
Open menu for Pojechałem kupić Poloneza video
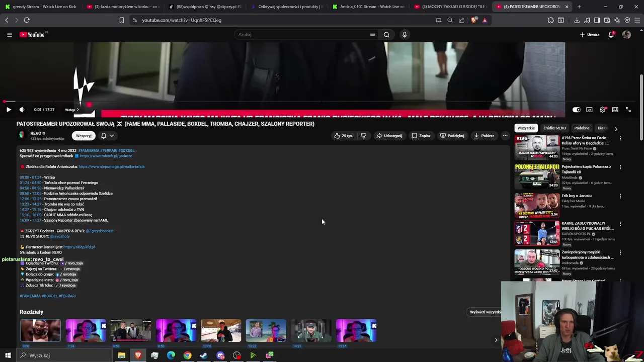click(620, 167)
